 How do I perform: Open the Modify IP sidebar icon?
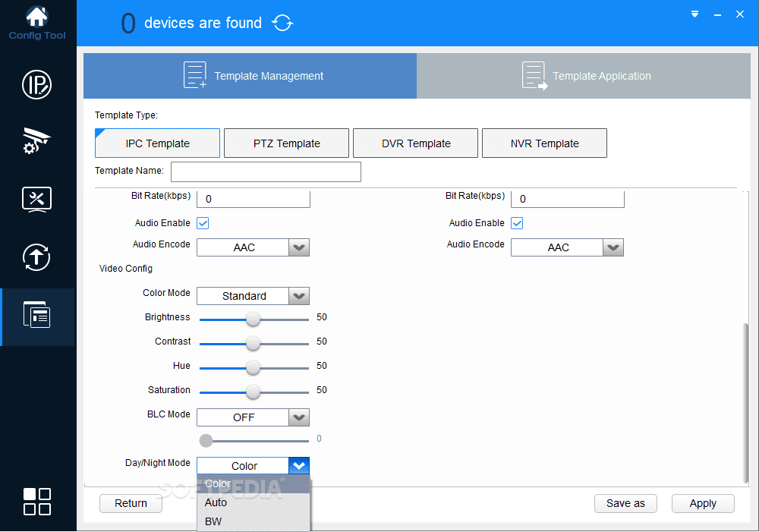[36, 84]
